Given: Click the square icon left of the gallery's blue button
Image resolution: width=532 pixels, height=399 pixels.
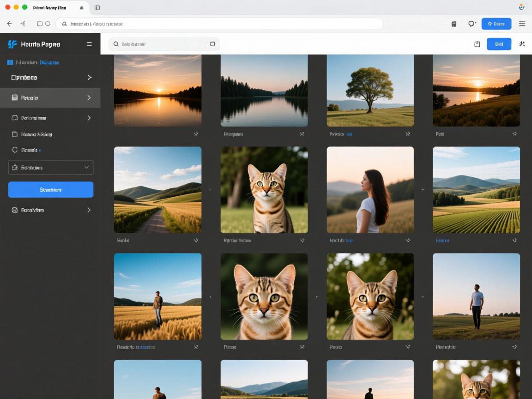Looking at the screenshot, I should (477, 44).
